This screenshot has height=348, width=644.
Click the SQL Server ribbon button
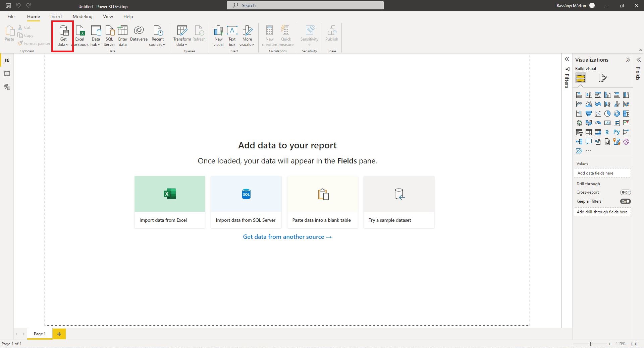(x=109, y=36)
